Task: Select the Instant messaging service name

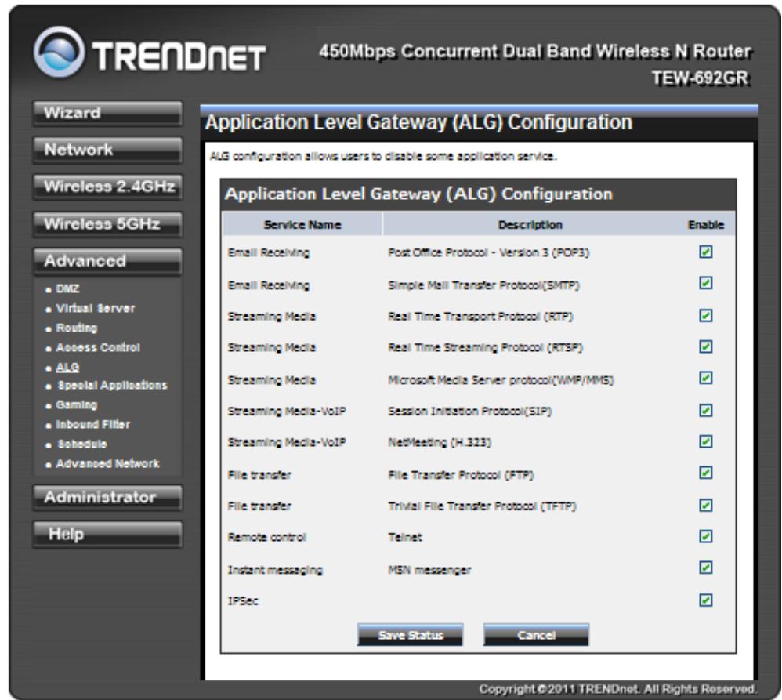Action: tap(275, 570)
